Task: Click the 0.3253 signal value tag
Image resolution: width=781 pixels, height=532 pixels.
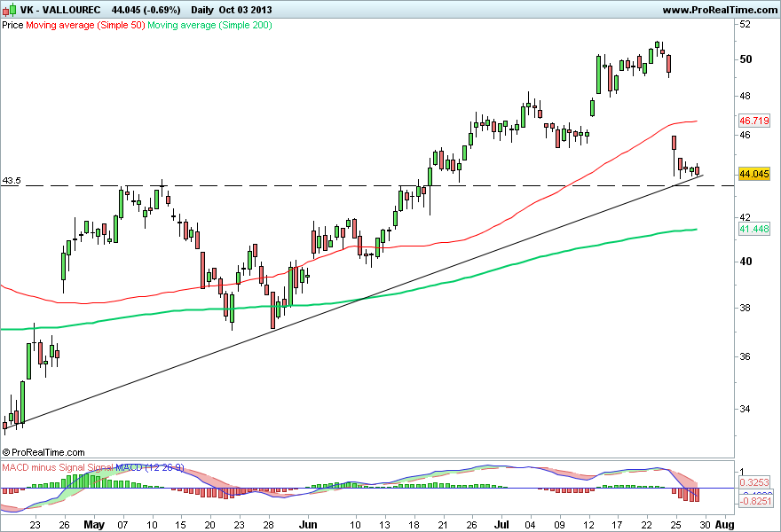Action: coord(754,482)
